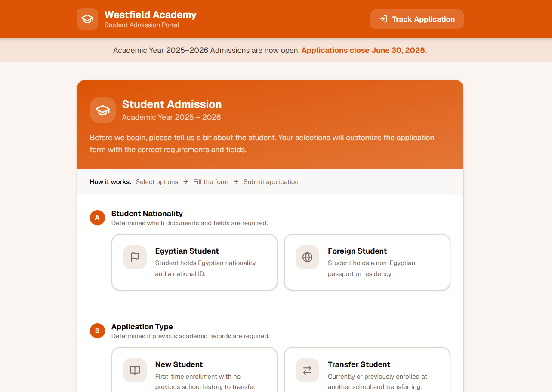Image resolution: width=552 pixels, height=392 pixels.
Task: Open the Track Application button
Action: [x=417, y=19]
